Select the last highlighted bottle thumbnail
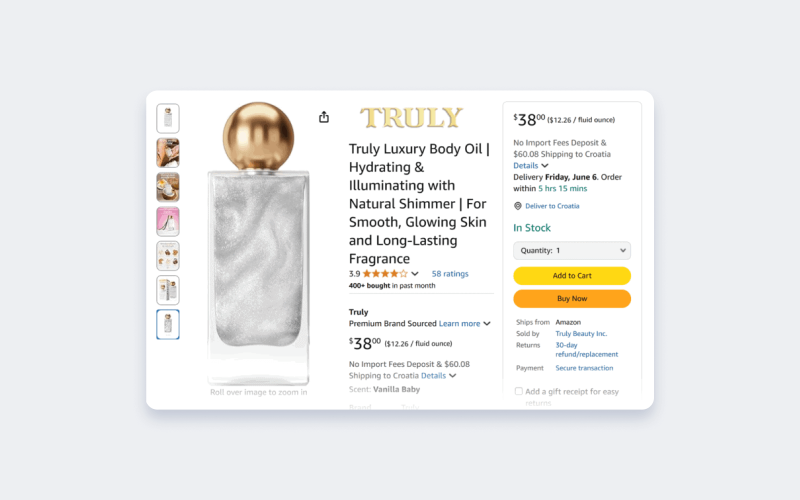The height and width of the screenshot is (500, 800). [x=168, y=324]
